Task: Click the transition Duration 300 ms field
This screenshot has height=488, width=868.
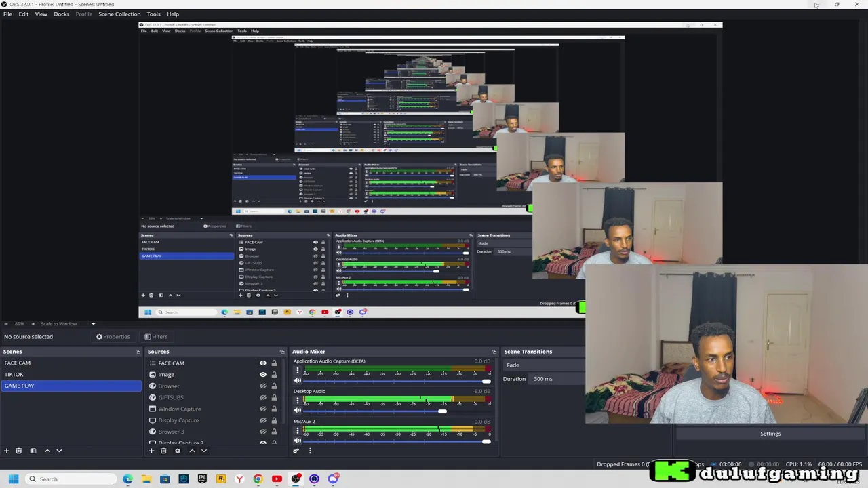Action: [557, 379]
